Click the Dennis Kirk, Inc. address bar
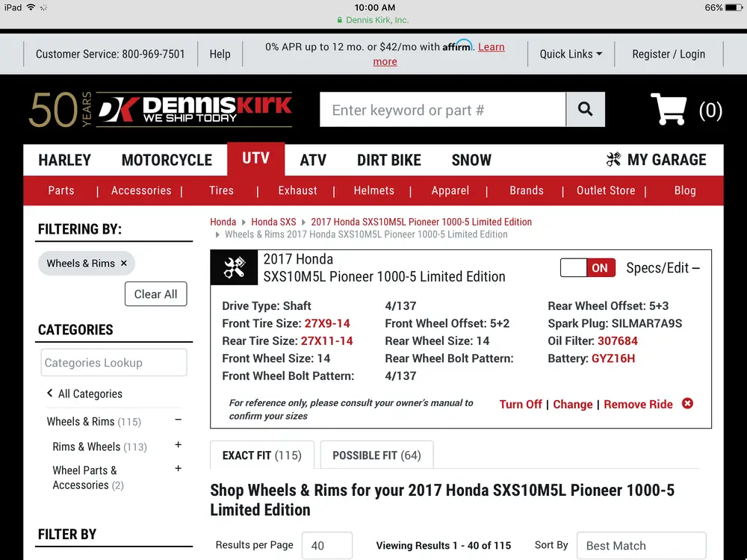The image size is (747, 560). click(373, 20)
